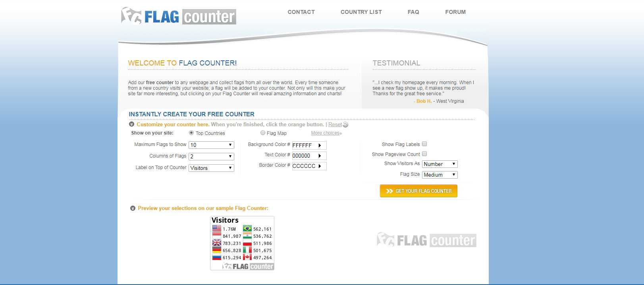Select the Top Countries radio button

click(x=191, y=133)
